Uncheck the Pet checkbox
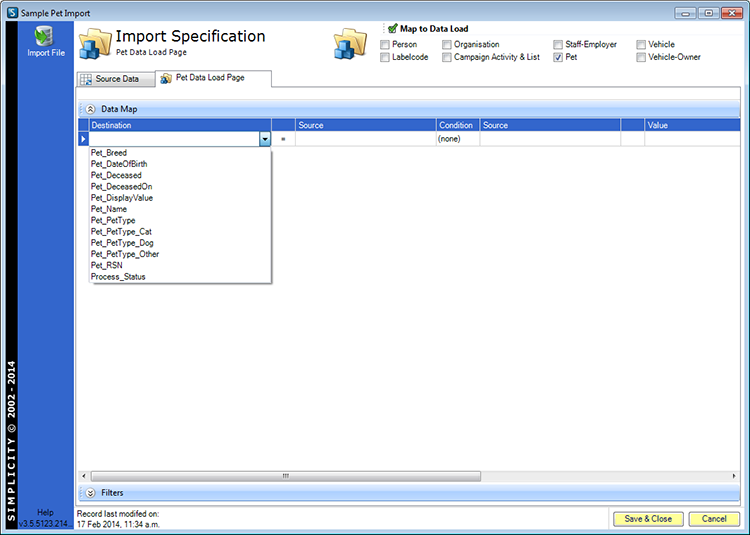 point(558,57)
